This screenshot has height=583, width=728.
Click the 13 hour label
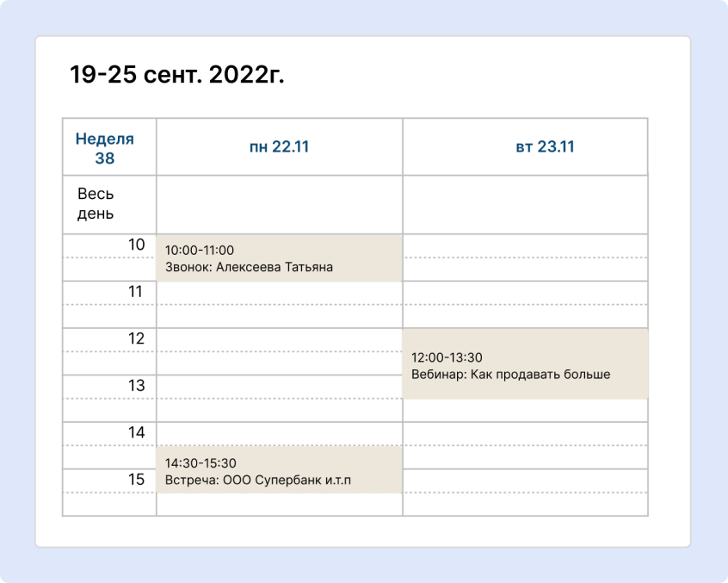pos(136,386)
